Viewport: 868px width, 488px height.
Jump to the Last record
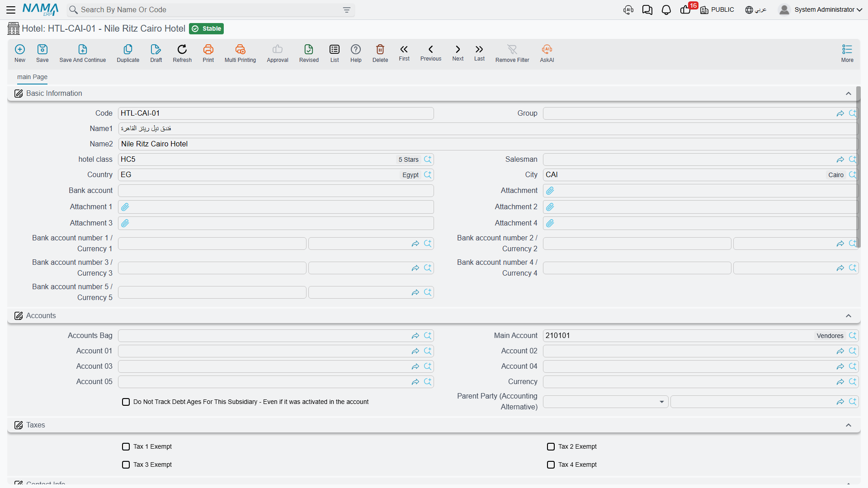coord(479,52)
